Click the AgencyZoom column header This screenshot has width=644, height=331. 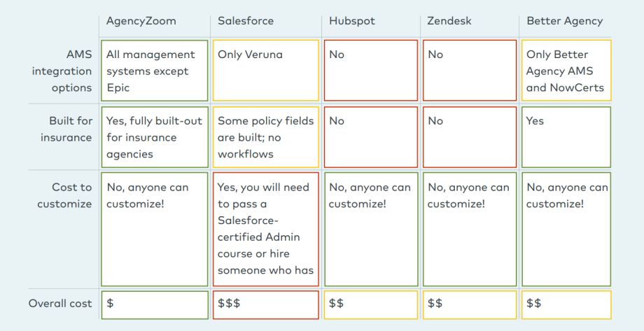click(141, 21)
